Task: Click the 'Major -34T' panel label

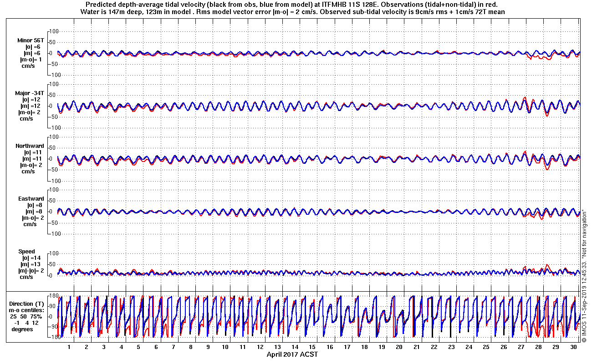Action: pyautogui.click(x=30, y=93)
